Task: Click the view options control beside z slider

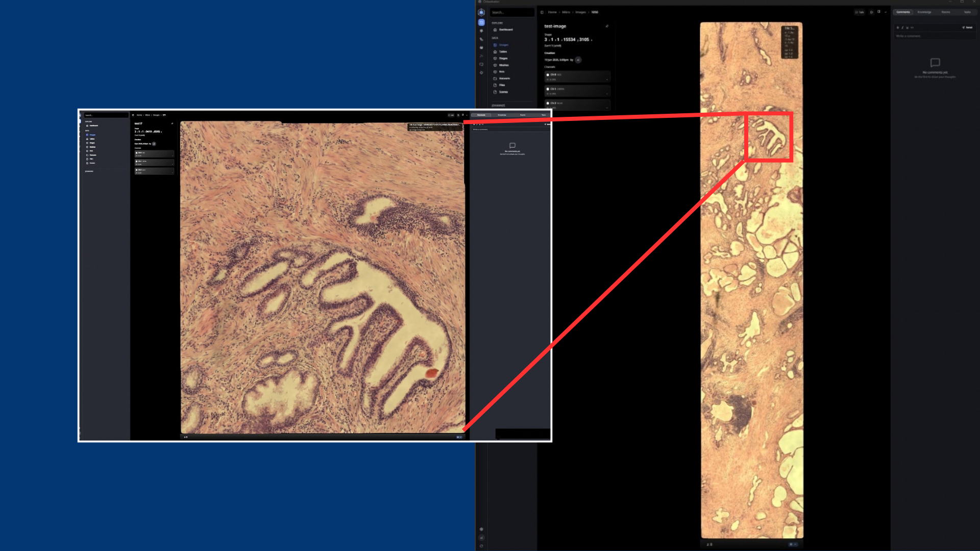Action: 793,544
